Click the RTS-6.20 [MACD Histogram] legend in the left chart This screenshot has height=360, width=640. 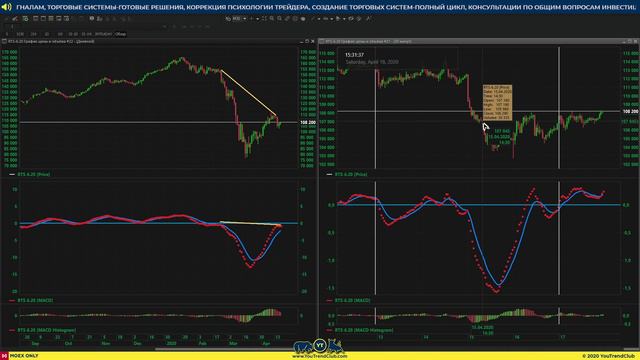click(x=47, y=330)
